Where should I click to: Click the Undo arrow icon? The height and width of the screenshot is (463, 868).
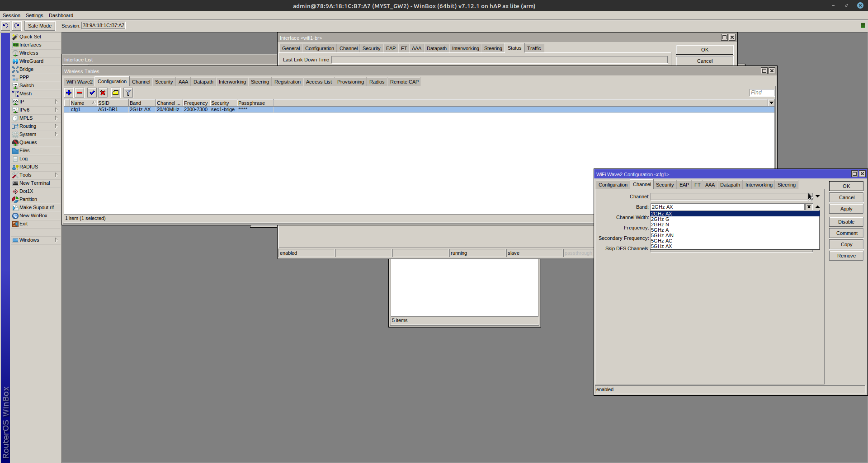pyautogui.click(x=5, y=25)
